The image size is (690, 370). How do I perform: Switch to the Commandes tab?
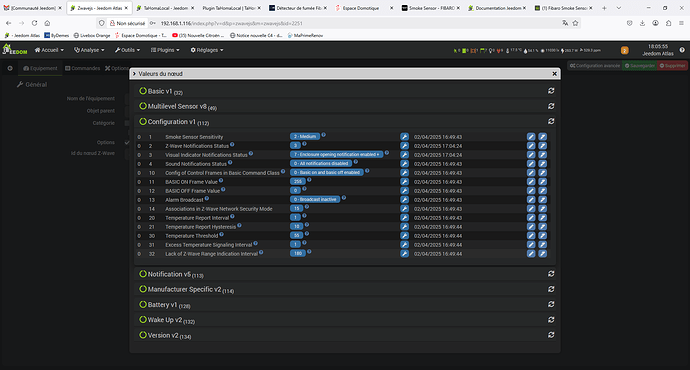83,68
